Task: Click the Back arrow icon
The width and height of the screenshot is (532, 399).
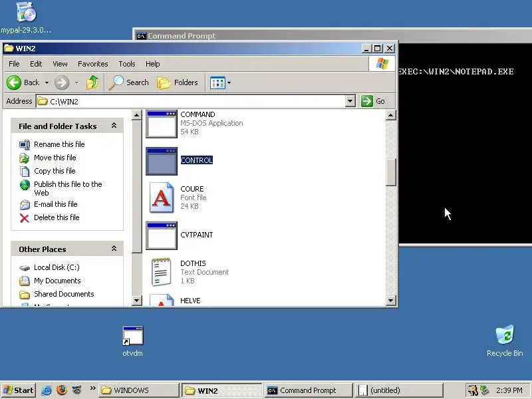Action: click(14, 82)
